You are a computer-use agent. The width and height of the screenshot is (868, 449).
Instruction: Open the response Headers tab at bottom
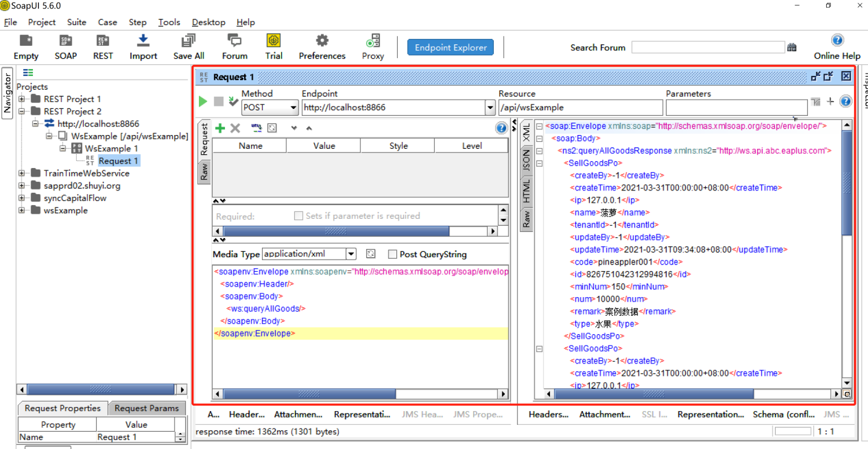[548, 414]
